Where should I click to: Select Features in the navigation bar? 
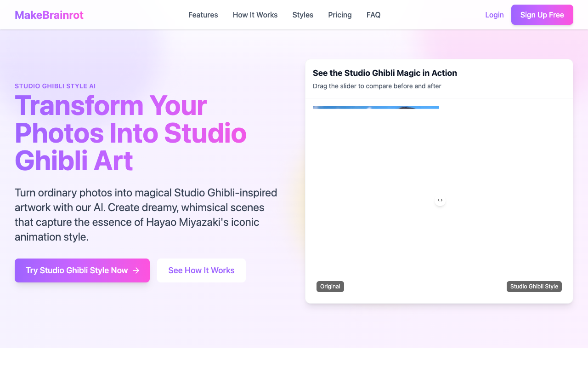(x=203, y=15)
